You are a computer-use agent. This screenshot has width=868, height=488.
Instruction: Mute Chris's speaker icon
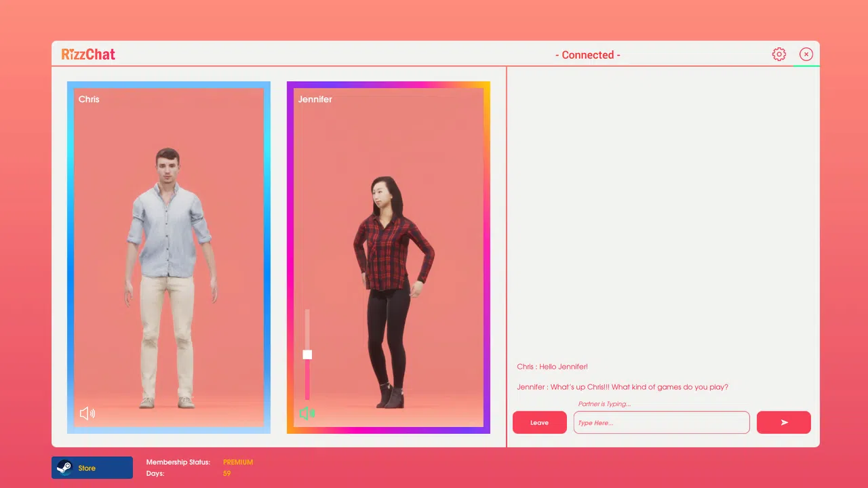tap(87, 413)
